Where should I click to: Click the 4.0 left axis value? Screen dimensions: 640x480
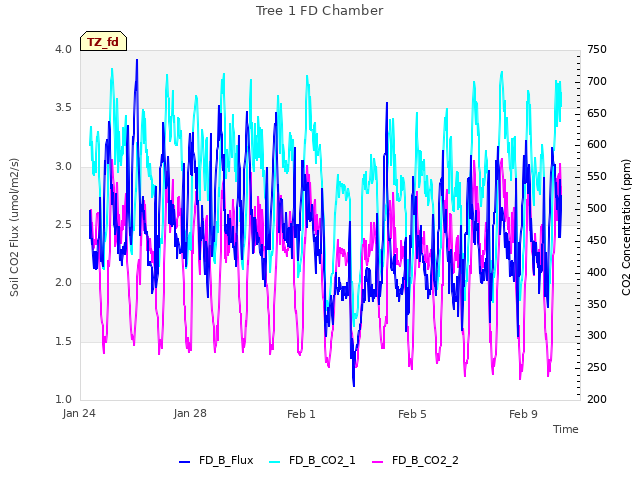pos(64,49)
